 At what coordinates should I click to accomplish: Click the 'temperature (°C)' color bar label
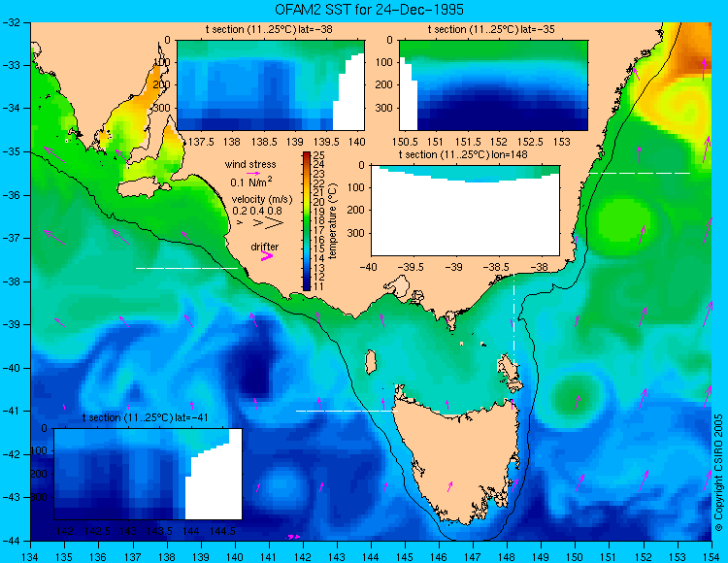332,220
